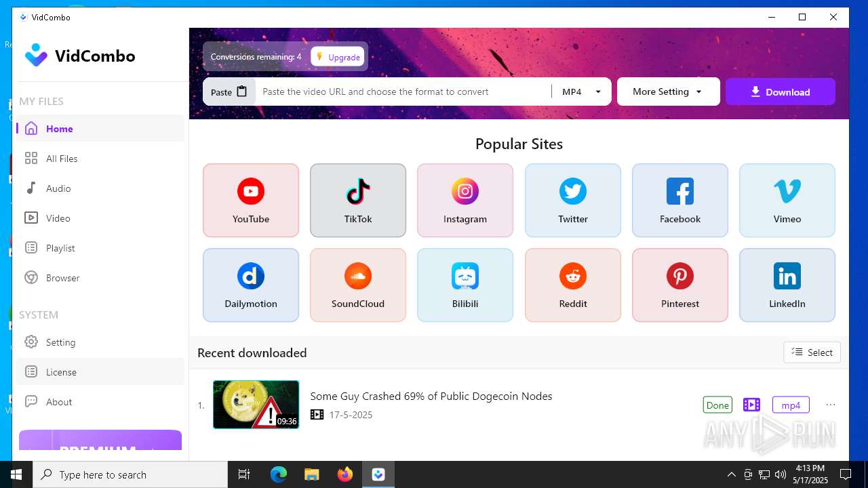This screenshot has width=868, height=488.
Task: Open About in the sidebar
Action: (x=100, y=401)
